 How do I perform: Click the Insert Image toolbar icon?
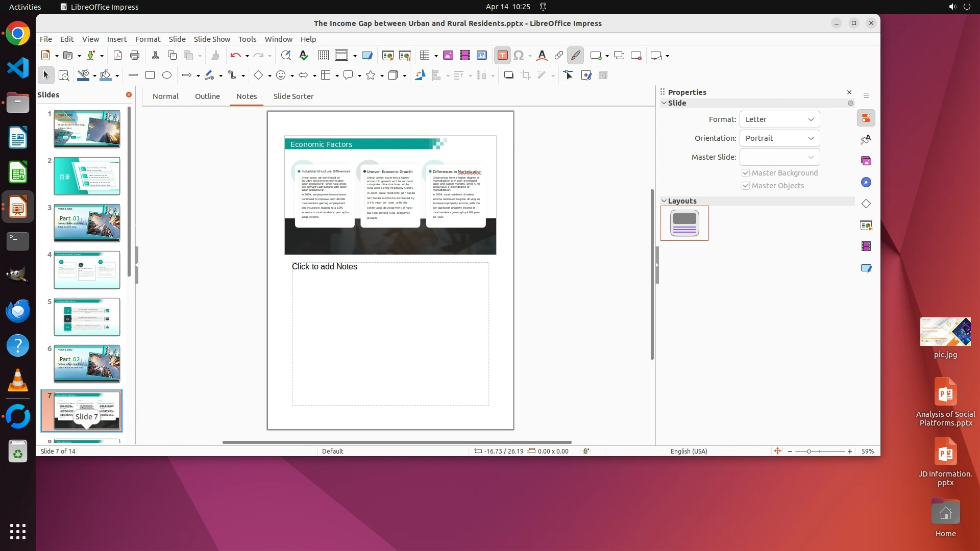448,56
